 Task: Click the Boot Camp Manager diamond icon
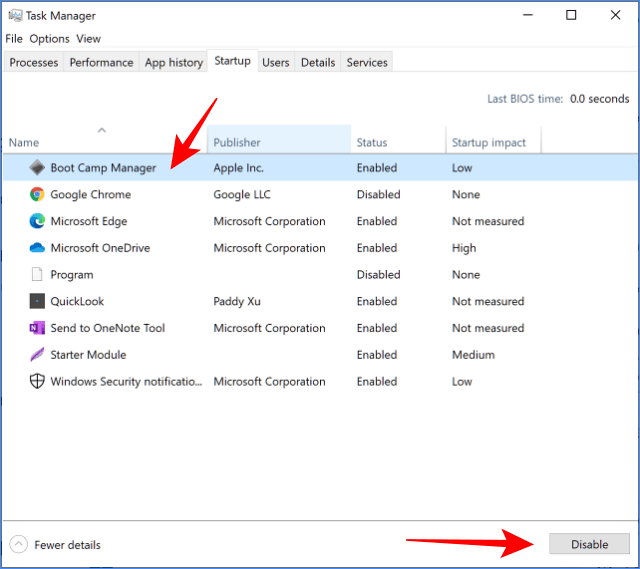(37, 168)
